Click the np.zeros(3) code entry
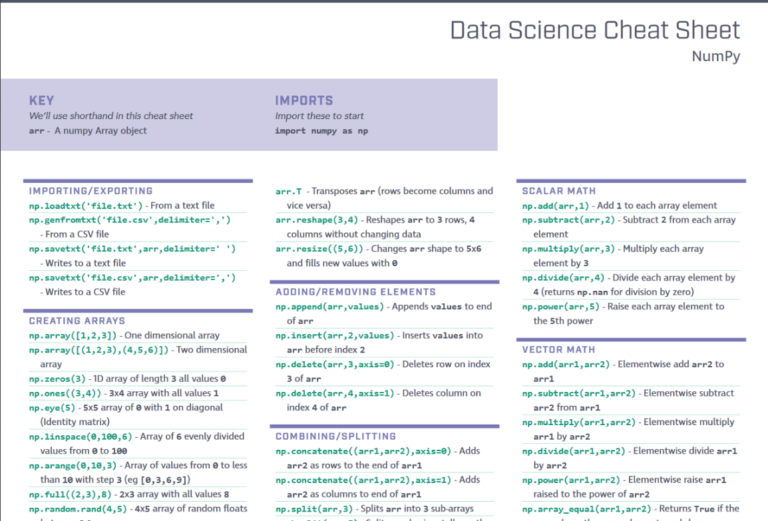The width and height of the screenshot is (768, 521). point(58,379)
